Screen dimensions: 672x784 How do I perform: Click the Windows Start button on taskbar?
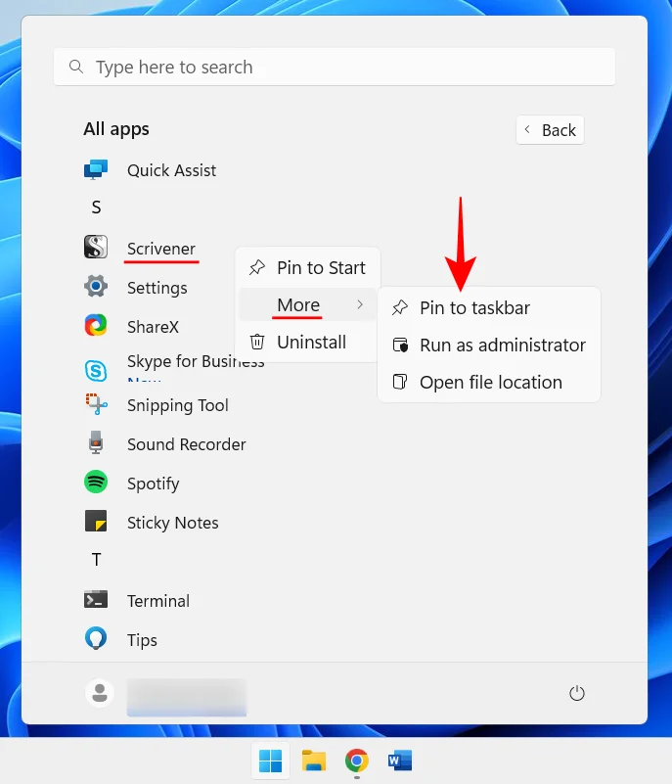(270, 761)
